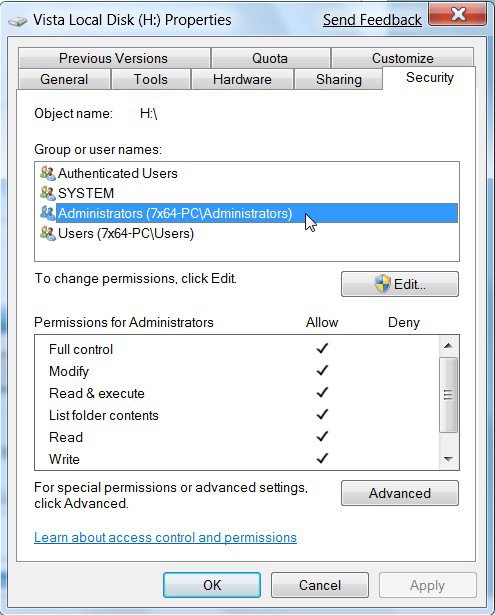
Task: Click the Edit permissions button
Action: [400, 284]
